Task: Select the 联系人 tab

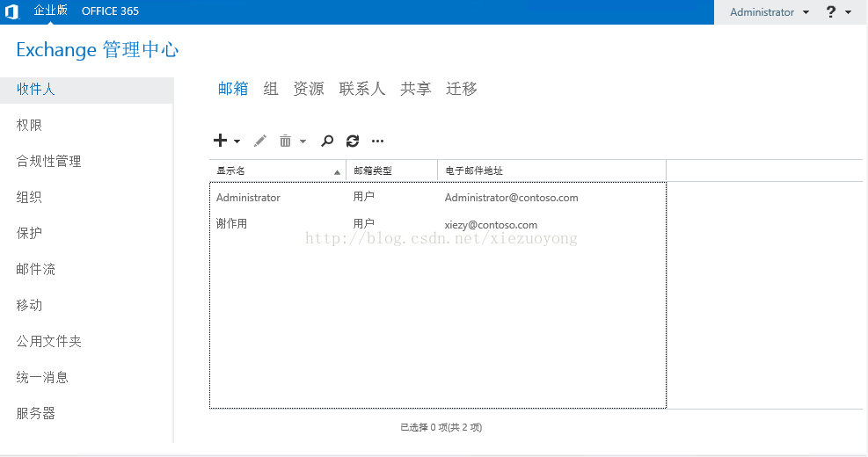Action: pos(362,89)
